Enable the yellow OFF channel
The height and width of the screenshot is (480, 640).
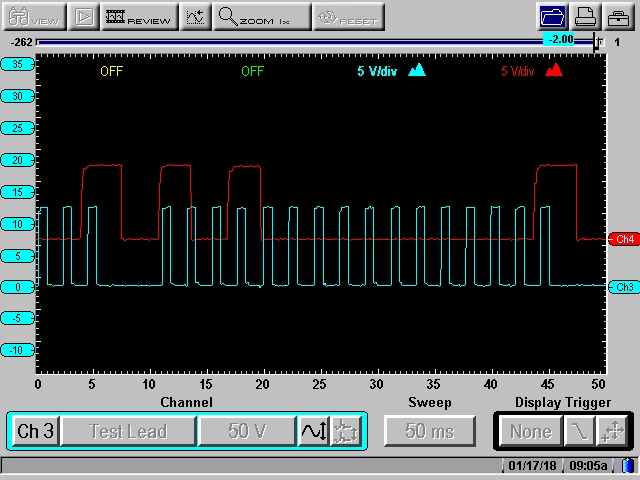click(x=113, y=71)
